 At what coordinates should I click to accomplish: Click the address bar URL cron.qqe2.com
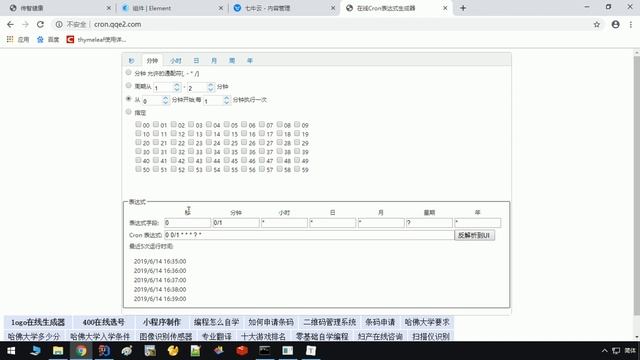118,24
